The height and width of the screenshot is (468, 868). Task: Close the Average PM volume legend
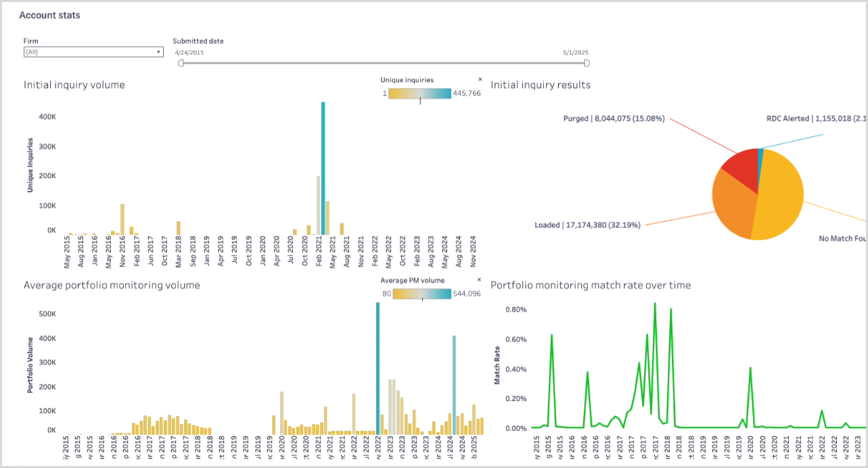[480, 280]
